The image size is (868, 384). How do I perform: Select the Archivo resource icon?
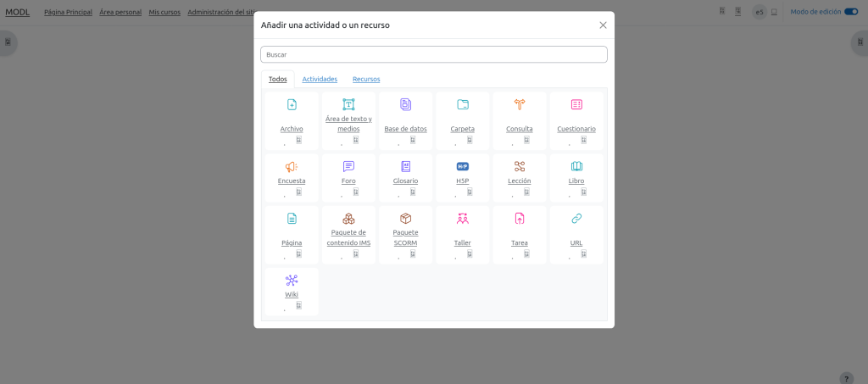[292, 105]
